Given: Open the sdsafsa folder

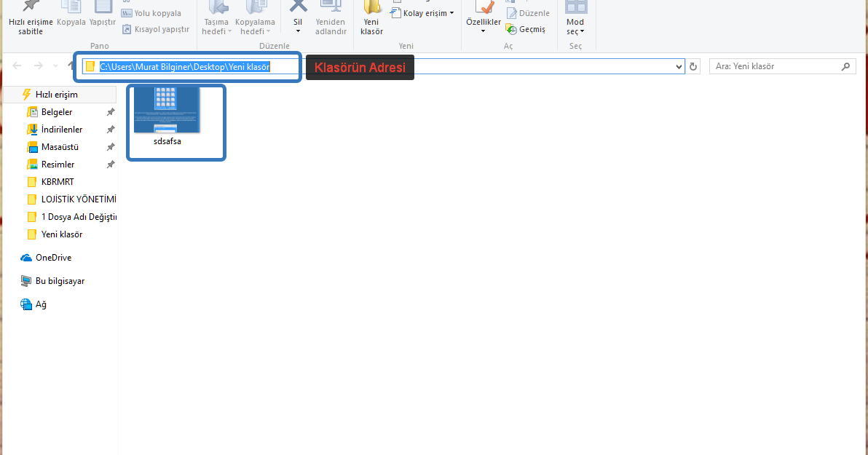Looking at the screenshot, I should click(167, 109).
